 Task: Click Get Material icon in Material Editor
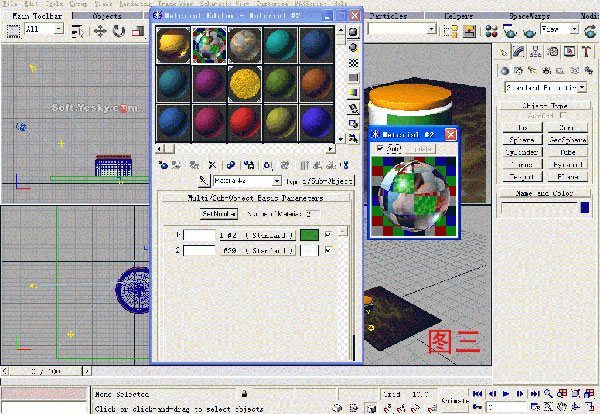(x=163, y=165)
